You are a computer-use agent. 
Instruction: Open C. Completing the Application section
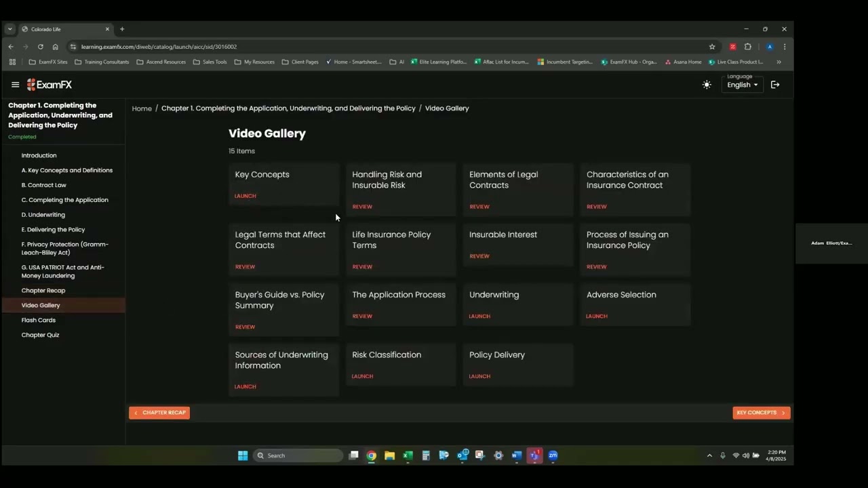64,200
